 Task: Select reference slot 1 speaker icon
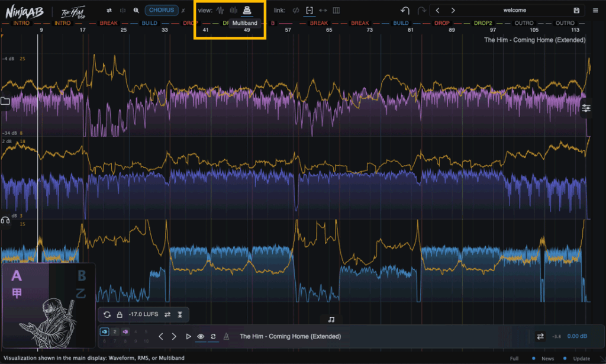click(104, 331)
